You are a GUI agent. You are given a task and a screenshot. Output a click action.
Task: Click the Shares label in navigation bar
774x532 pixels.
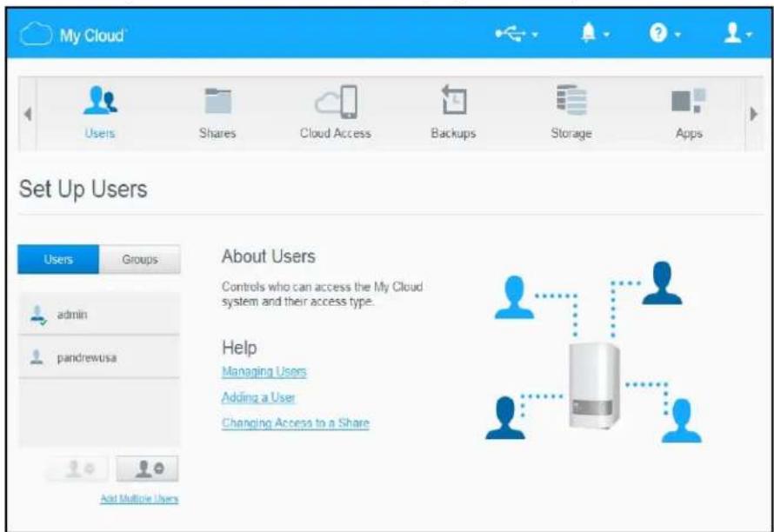217,133
